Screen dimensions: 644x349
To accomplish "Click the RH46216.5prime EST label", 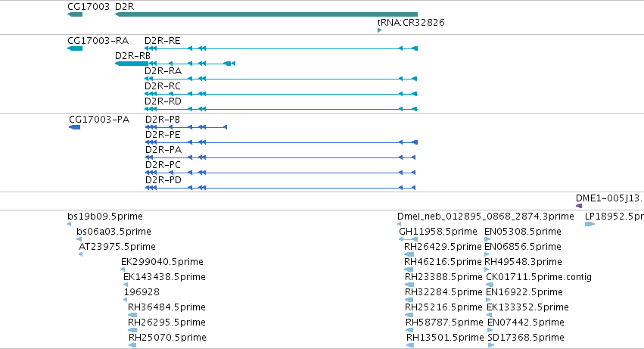I will (x=443, y=262).
